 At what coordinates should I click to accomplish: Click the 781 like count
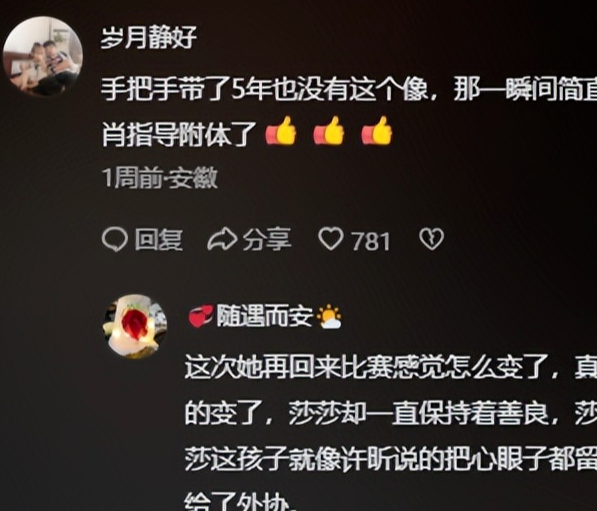click(x=371, y=241)
